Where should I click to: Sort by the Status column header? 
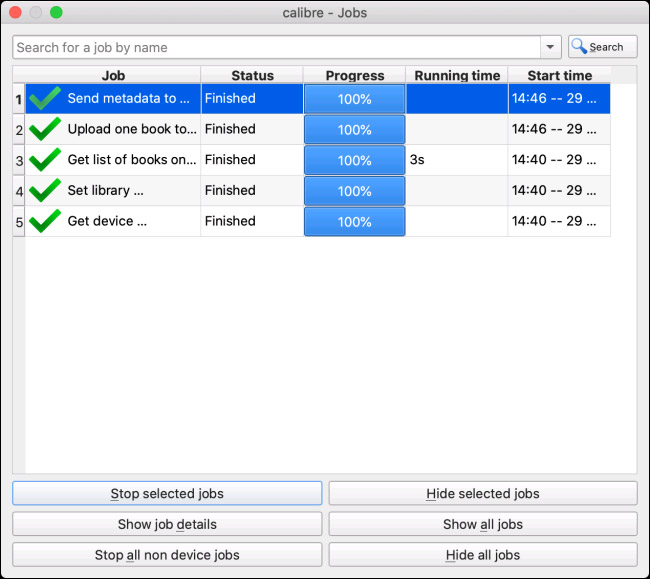[x=252, y=75]
